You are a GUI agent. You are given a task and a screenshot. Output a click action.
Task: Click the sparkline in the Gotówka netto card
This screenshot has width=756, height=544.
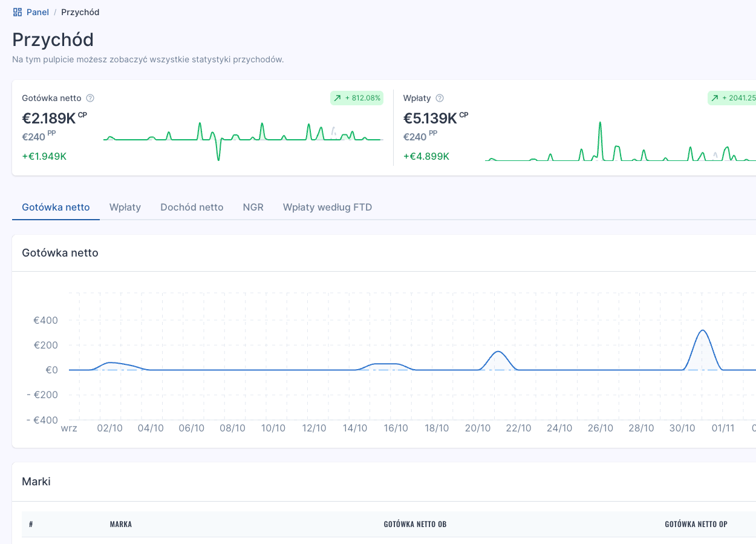pos(243,140)
